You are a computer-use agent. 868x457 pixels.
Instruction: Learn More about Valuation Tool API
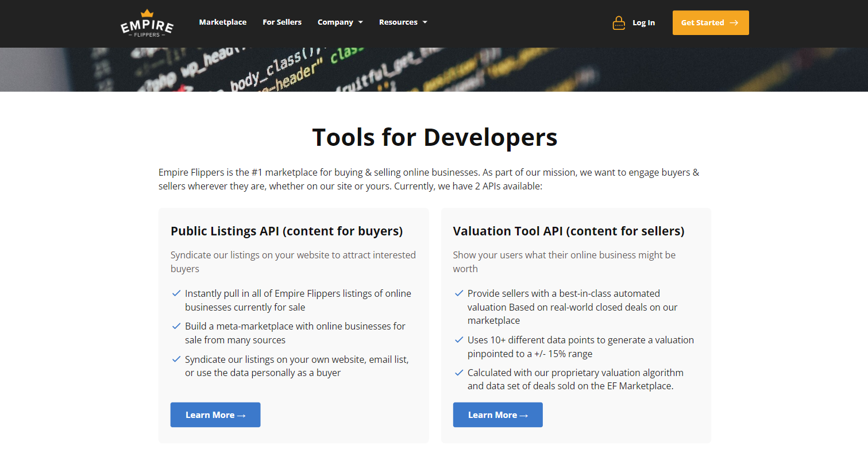click(x=497, y=415)
